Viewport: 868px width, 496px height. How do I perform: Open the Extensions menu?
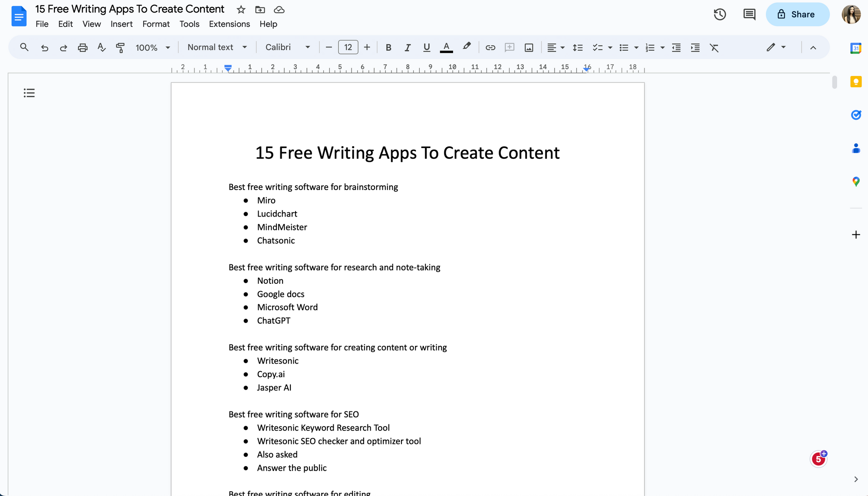(x=229, y=24)
